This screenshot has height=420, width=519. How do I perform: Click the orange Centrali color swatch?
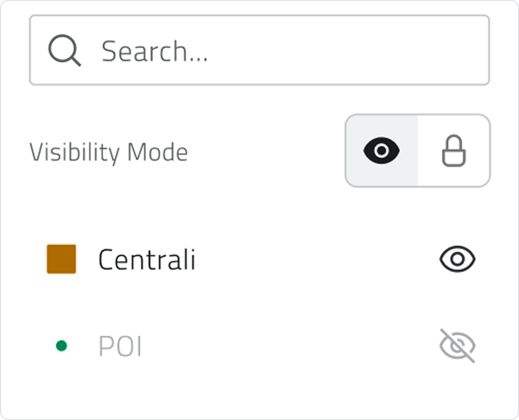coord(61,259)
